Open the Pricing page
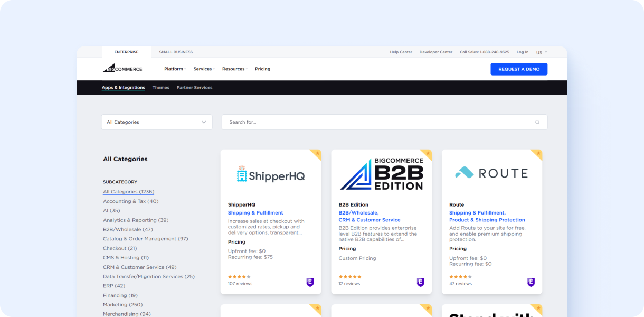Viewport: 644px width, 317px height. (x=262, y=69)
